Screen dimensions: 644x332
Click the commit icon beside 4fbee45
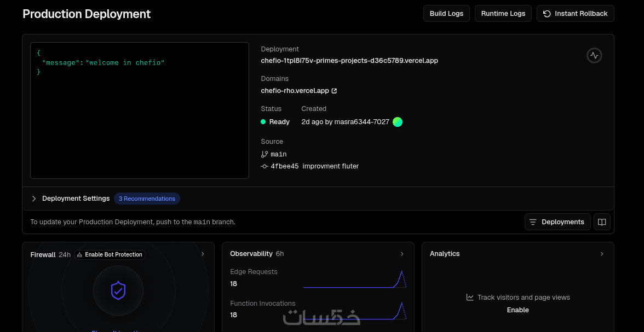point(264,166)
